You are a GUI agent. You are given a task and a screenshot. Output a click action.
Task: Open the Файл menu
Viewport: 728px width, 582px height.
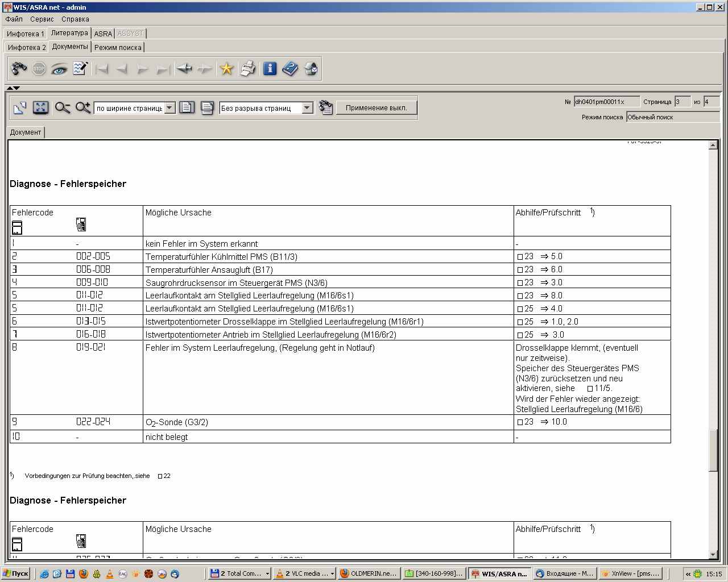pyautogui.click(x=14, y=19)
